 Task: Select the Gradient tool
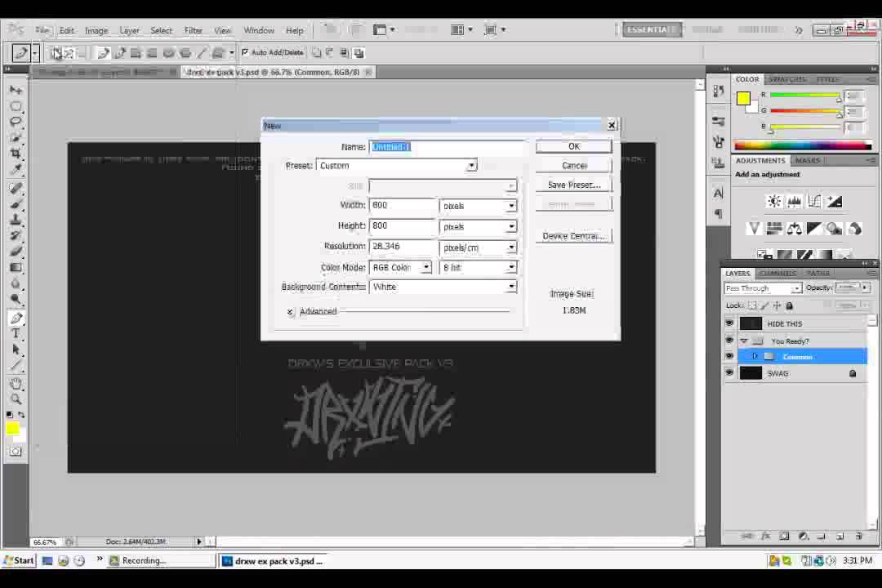pyautogui.click(x=16, y=268)
